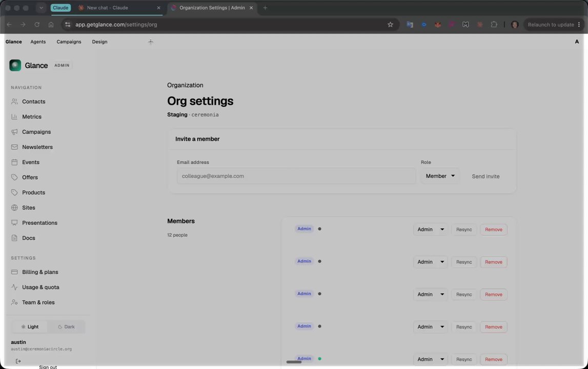The height and width of the screenshot is (369, 588).
Task: Expand the first member's Admin role dropdown
Action: pos(431,230)
